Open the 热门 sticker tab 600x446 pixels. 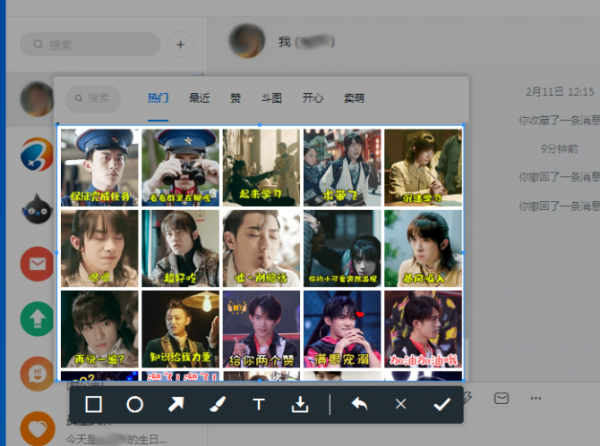click(x=158, y=98)
